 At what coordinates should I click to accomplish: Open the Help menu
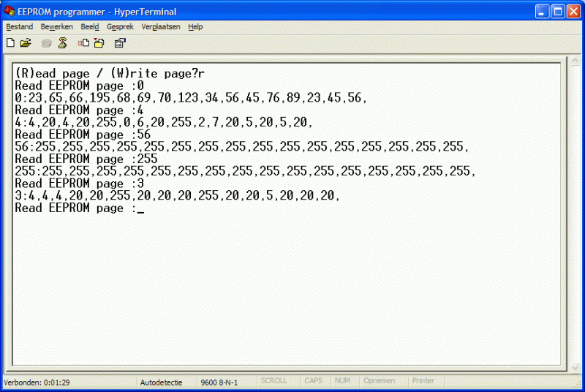click(x=195, y=27)
